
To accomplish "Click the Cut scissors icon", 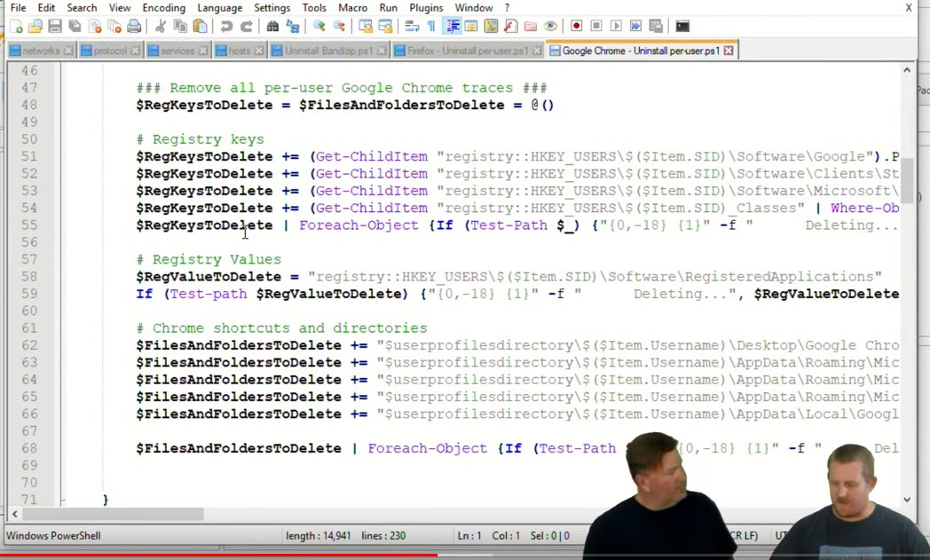I will click(160, 26).
